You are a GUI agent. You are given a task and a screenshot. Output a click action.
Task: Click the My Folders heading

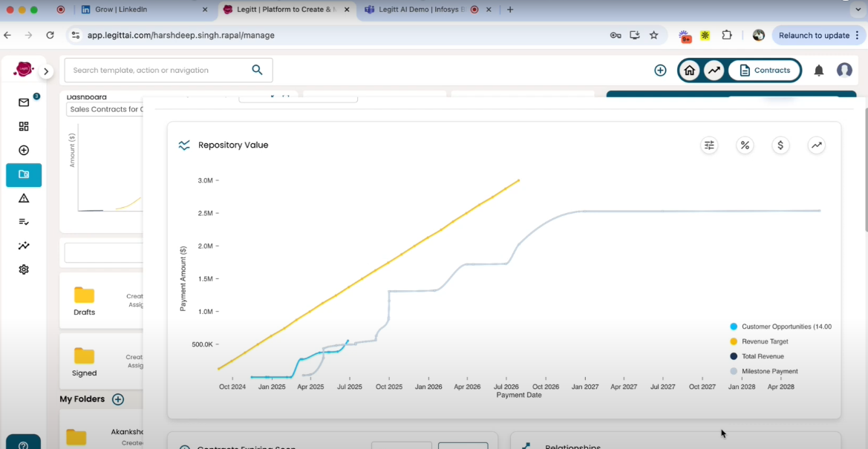[x=82, y=399]
